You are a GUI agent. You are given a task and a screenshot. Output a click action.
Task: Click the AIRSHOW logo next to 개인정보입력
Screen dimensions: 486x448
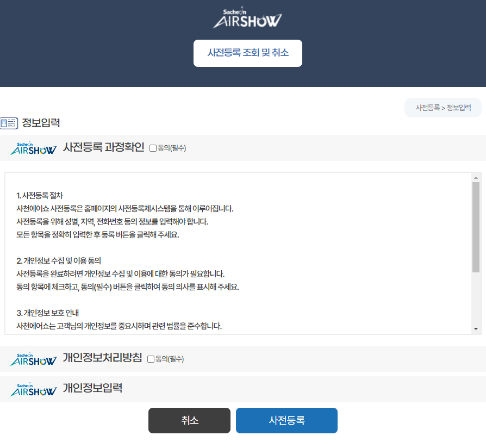click(33, 389)
